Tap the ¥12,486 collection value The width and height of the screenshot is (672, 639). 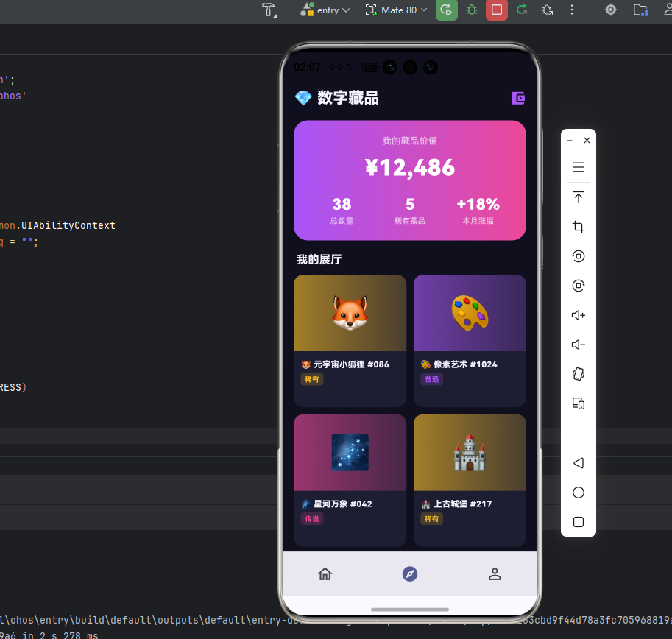click(410, 168)
